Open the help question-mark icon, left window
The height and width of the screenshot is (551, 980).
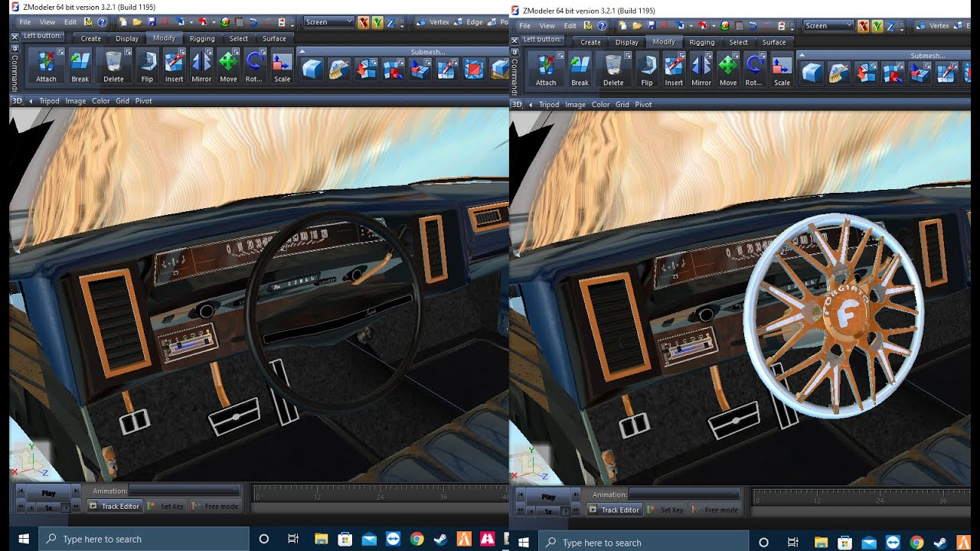coord(102,22)
